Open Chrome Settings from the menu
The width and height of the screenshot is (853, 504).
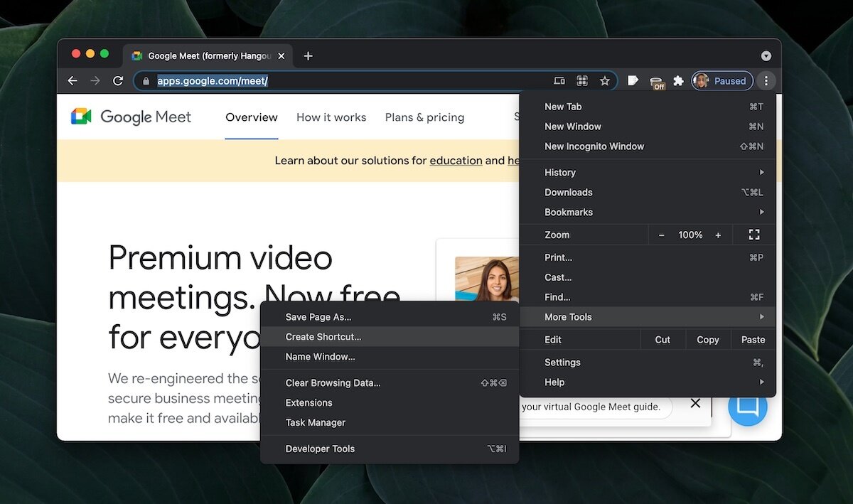tap(562, 362)
